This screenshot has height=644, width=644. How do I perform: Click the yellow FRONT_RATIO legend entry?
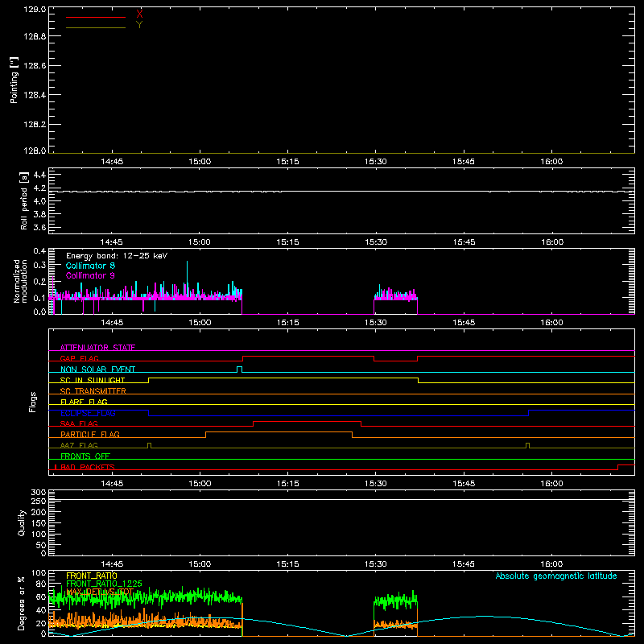tap(92, 576)
